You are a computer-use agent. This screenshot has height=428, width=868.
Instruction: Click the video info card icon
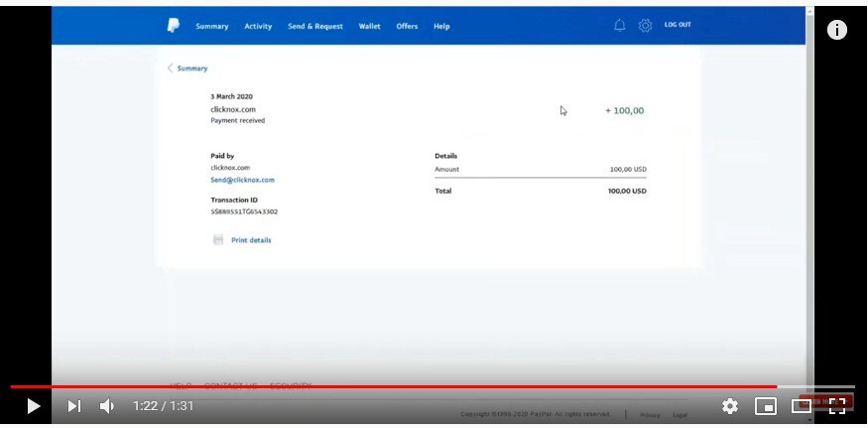tap(836, 30)
